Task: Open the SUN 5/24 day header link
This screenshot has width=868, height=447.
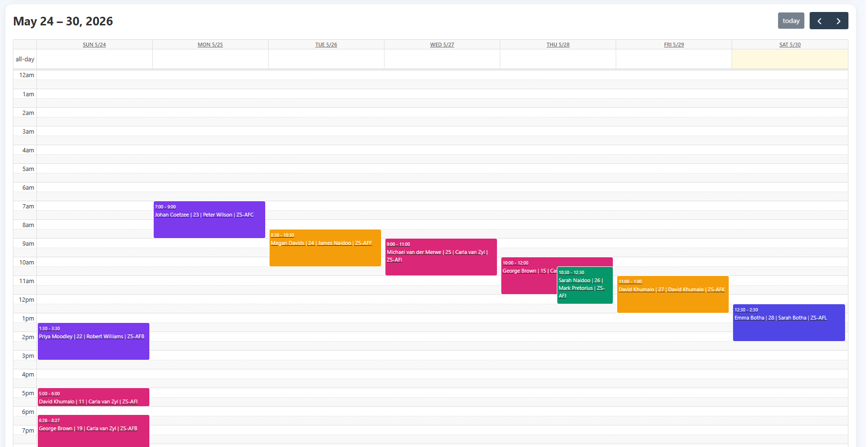Action: [94, 45]
